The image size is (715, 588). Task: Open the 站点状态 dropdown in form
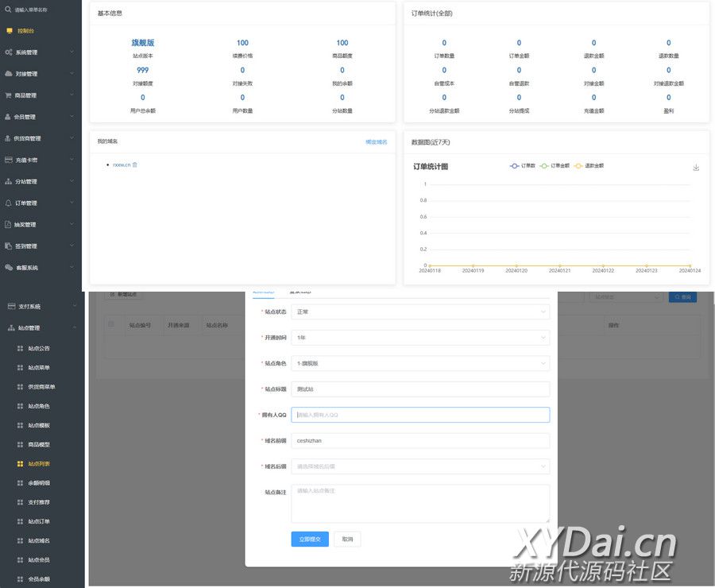420,312
